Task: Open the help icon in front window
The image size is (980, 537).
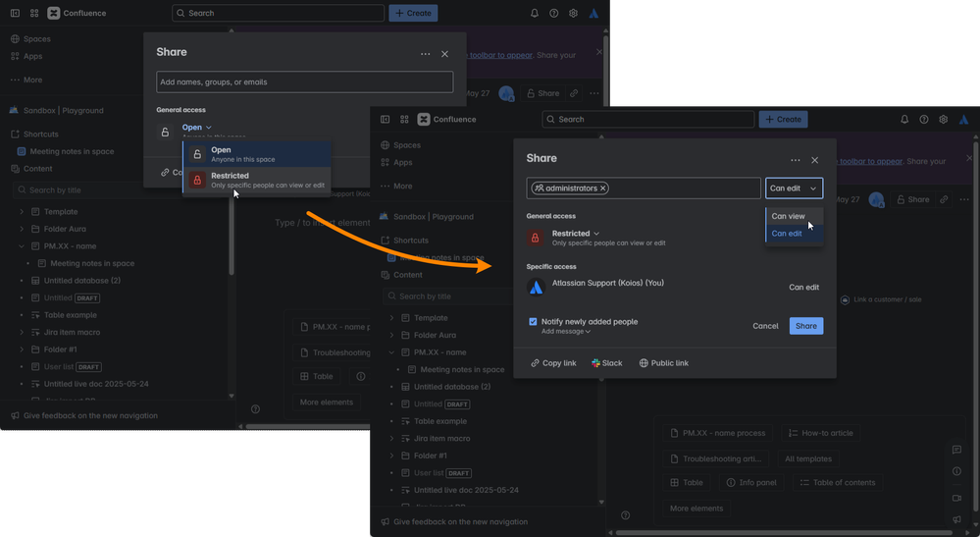Action: click(x=924, y=120)
